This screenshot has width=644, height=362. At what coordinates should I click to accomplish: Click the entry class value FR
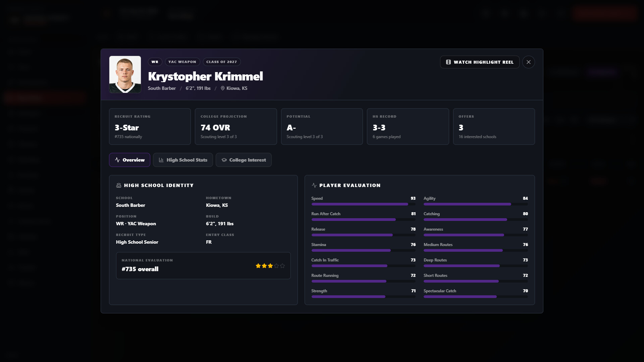click(209, 242)
